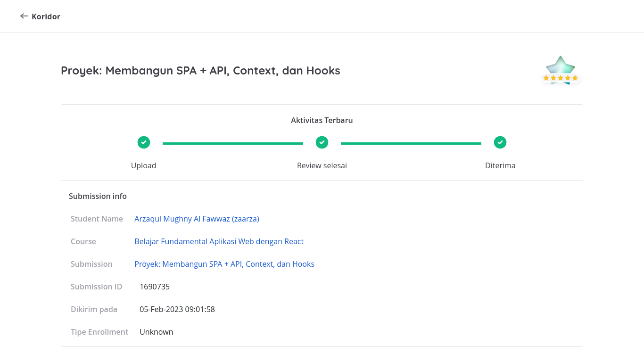644x362 pixels.
Task: Select the Diterima step label
Action: (x=500, y=166)
